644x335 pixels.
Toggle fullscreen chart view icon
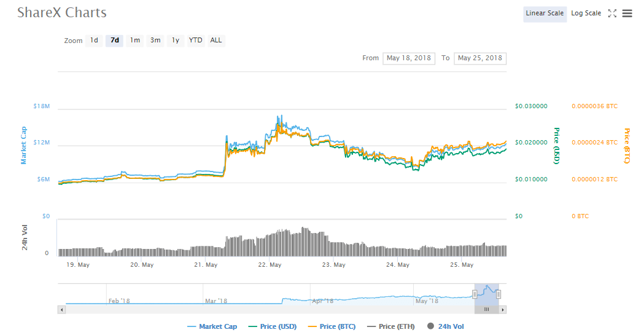point(612,14)
